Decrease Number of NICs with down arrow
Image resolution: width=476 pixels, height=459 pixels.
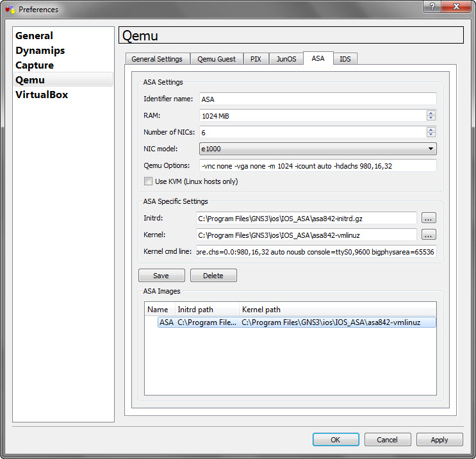tap(431, 135)
